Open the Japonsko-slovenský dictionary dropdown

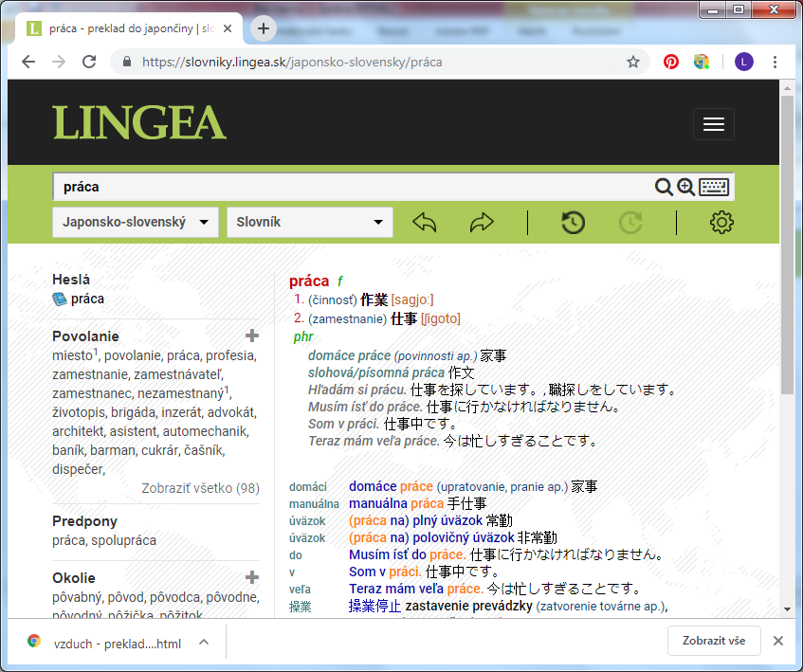[x=136, y=222]
